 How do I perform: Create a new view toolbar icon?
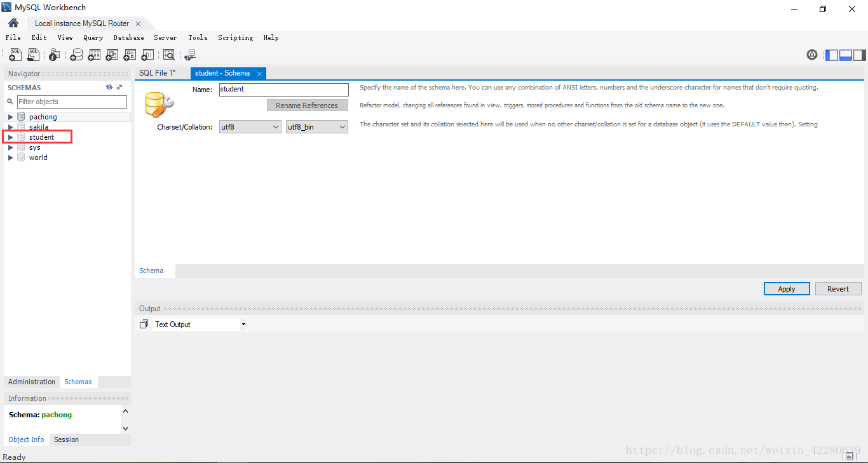112,55
